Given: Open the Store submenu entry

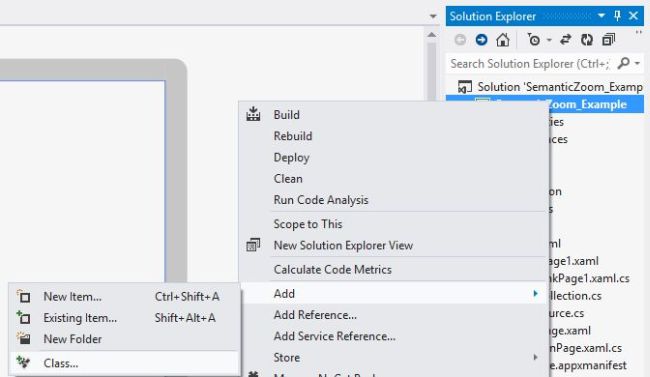Looking at the screenshot, I should 286,357.
